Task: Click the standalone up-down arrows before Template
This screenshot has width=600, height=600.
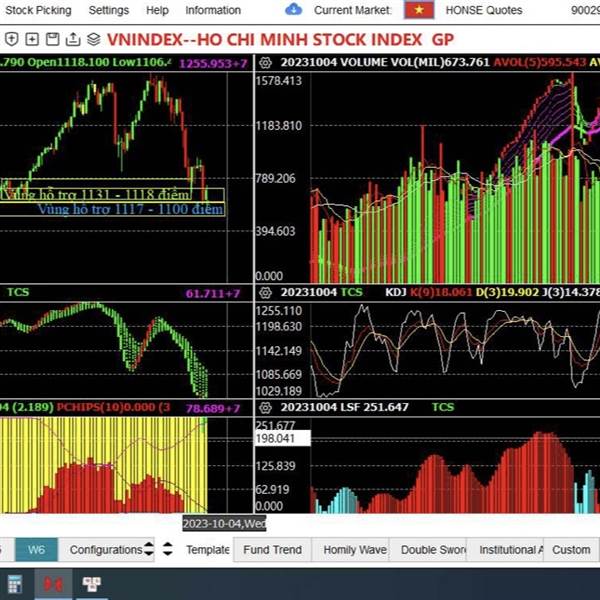Action: pyautogui.click(x=167, y=549)
